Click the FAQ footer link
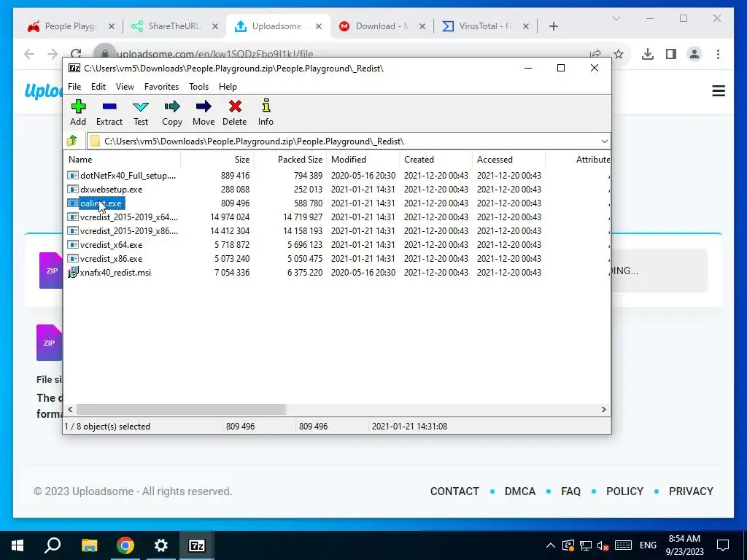 point(570,491)
